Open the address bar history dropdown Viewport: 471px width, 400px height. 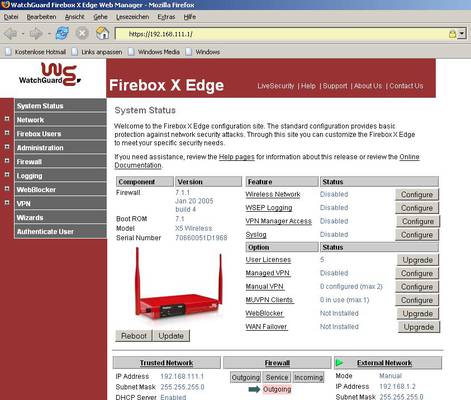462,34
